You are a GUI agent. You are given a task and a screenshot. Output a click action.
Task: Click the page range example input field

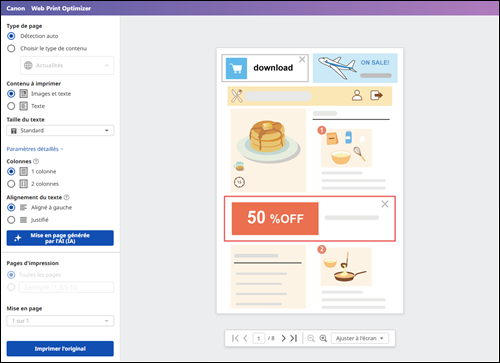pyautogui.click(x=66, y=287)
